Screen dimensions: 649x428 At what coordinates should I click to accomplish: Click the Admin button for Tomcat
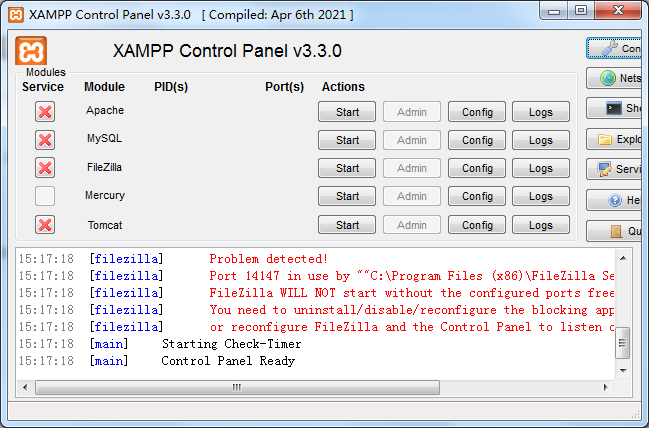pos(412,225)
